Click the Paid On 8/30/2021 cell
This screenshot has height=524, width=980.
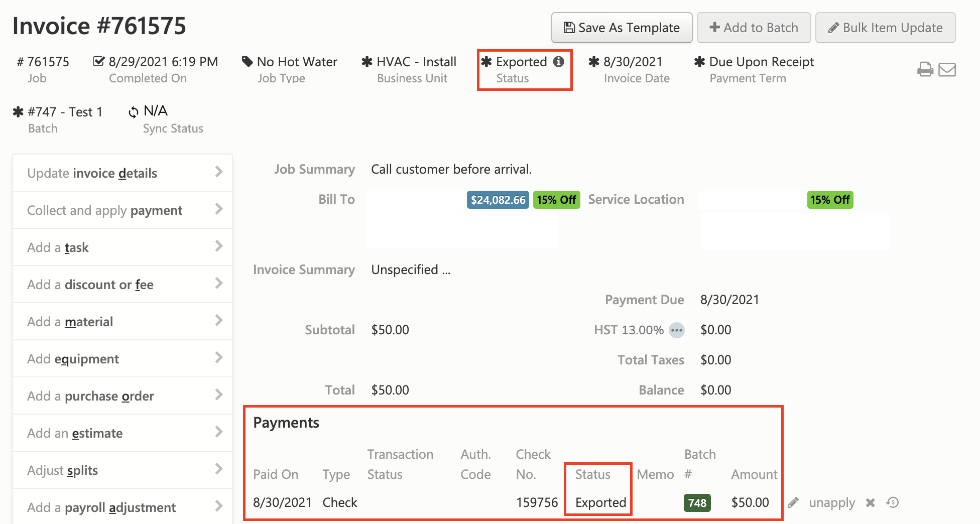pos(282,502)
